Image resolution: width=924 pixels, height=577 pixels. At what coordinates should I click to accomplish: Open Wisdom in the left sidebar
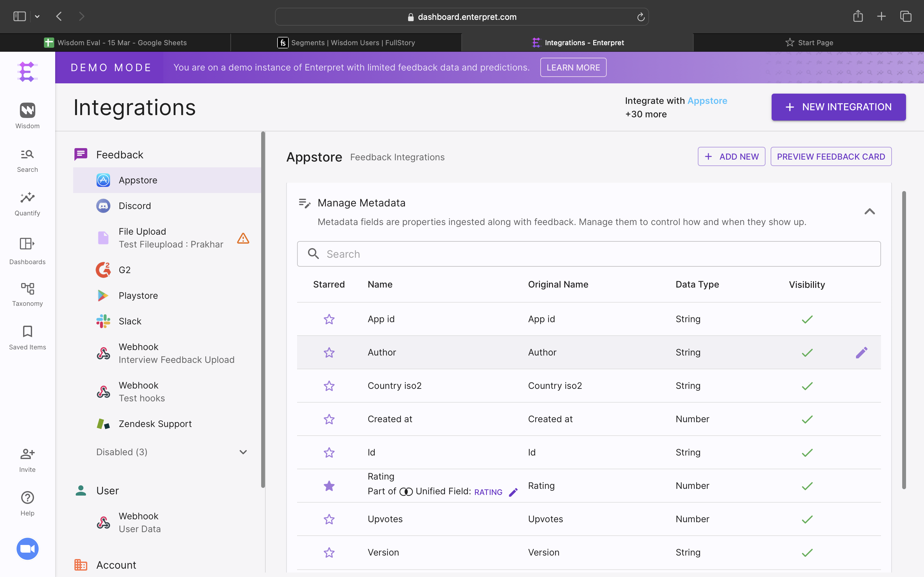[27, 111]
